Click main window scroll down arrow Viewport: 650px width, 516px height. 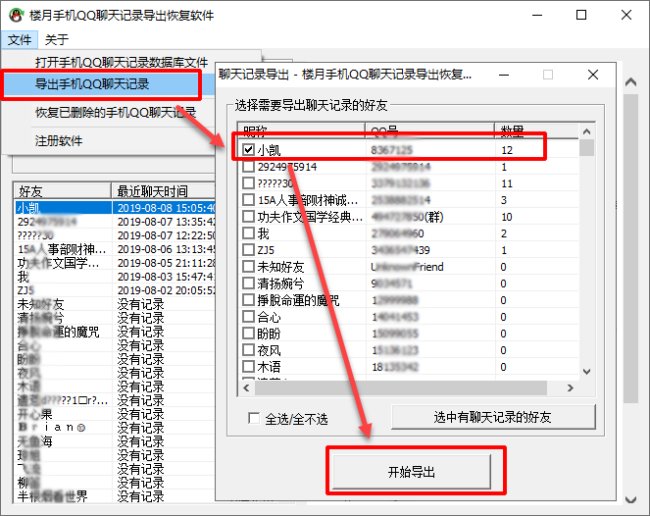tap(631, 499)
